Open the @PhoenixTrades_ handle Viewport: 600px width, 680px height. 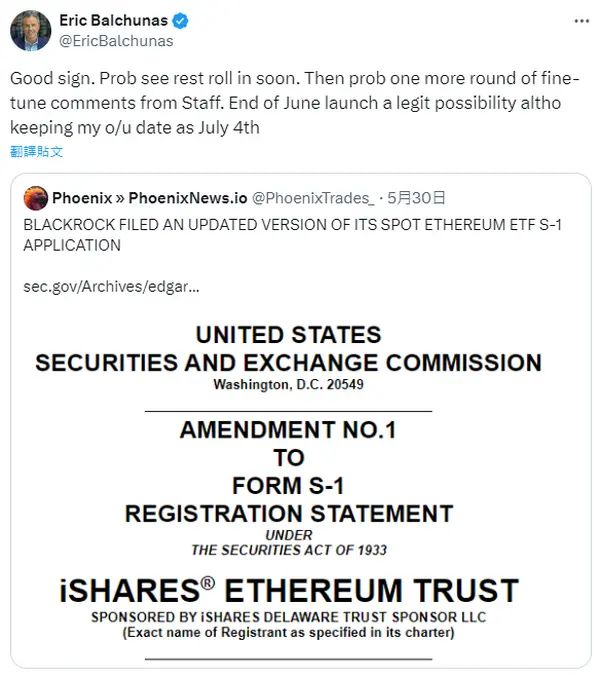point(313,198)
